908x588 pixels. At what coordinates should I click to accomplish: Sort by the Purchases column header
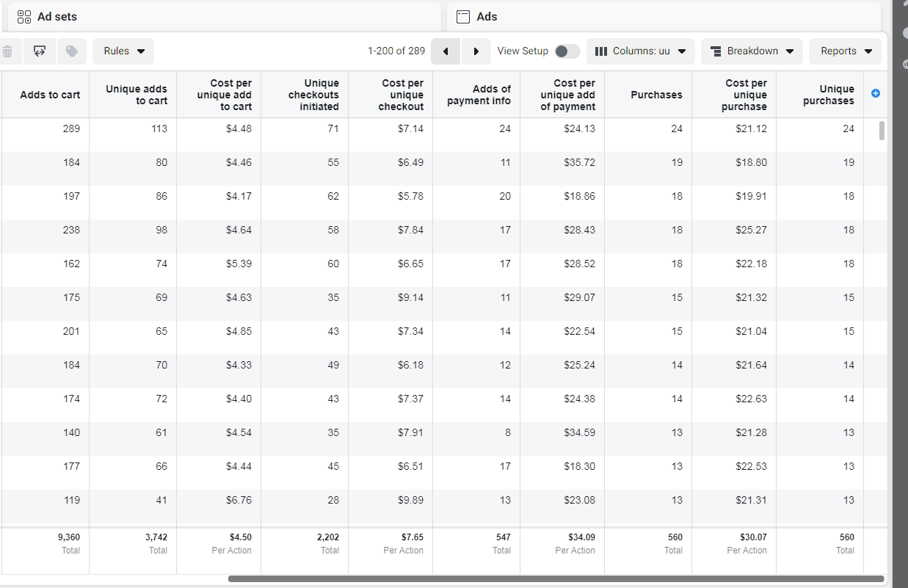coord(648,95)
